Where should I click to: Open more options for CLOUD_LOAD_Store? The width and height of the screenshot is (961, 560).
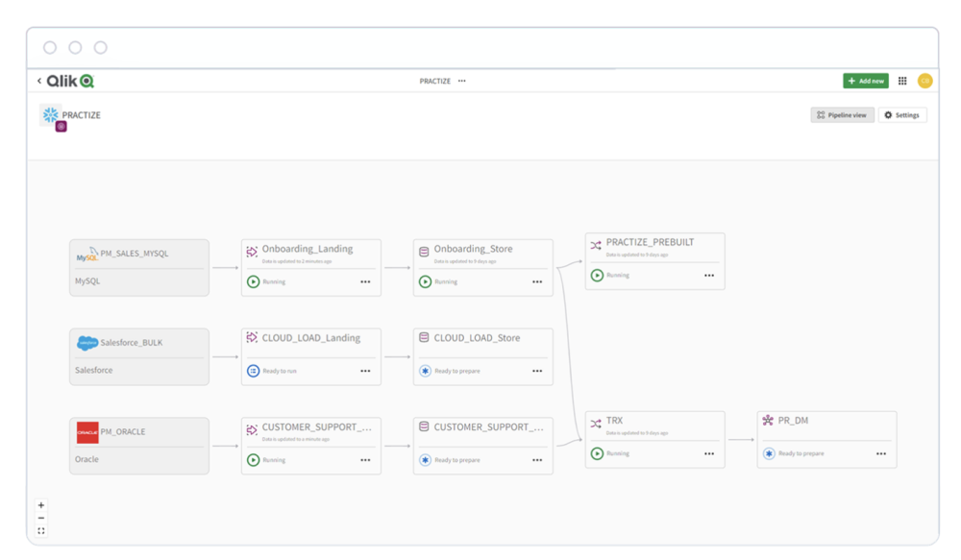pos(537,371)
